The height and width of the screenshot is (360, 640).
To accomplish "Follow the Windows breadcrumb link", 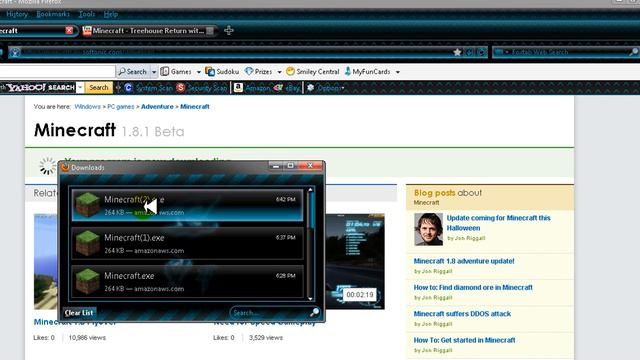I will [x=87, y=107].
